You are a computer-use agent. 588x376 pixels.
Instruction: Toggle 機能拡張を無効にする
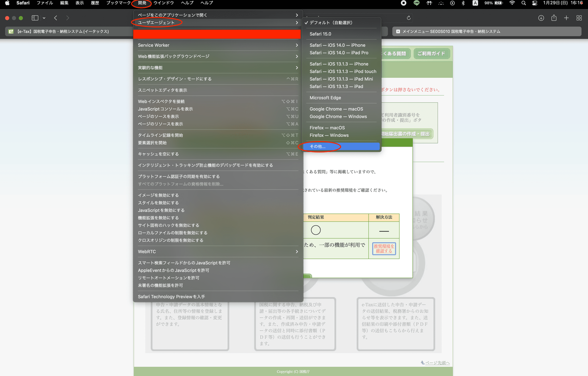coord(218,217)
